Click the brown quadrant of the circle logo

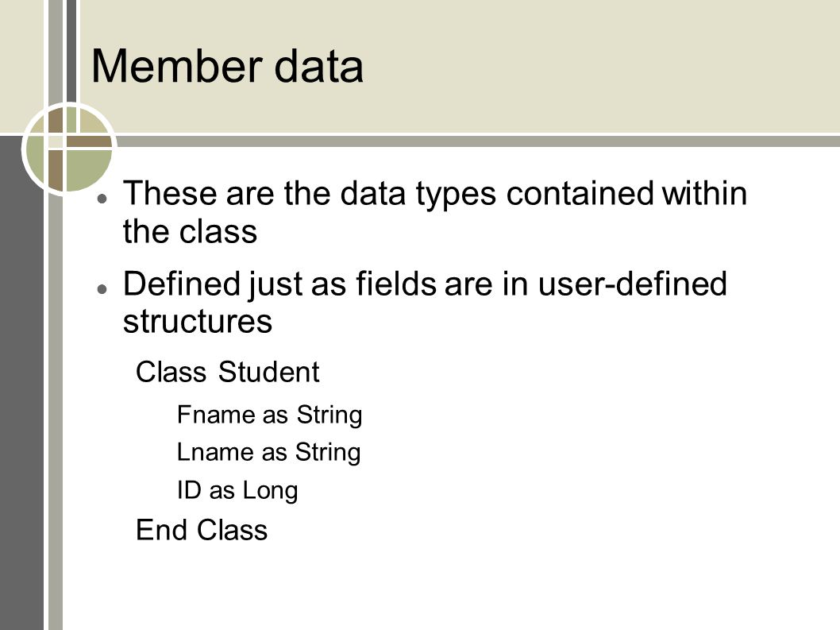coord(56,169)
